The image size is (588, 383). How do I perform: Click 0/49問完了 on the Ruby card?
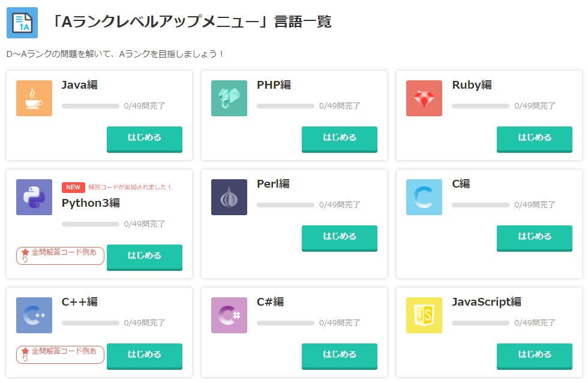[x=535, y=106]
